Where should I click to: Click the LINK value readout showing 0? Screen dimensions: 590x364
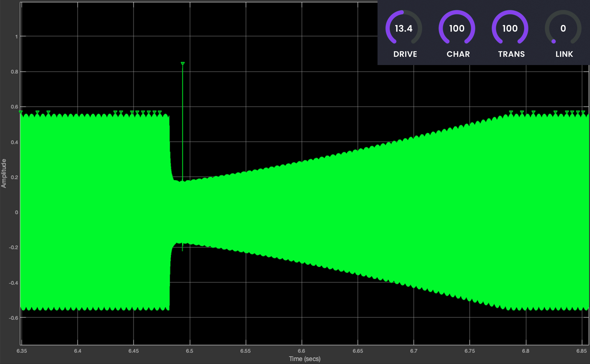click(563, 28)
